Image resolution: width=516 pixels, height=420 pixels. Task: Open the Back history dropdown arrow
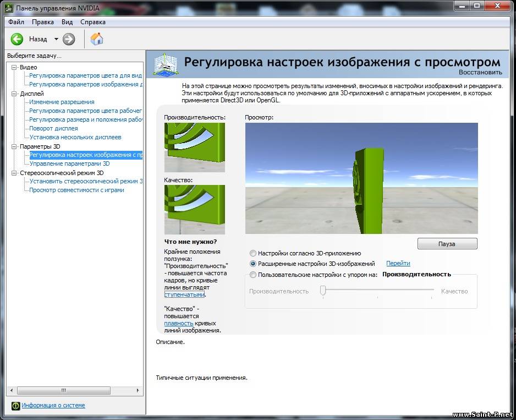click(56, 39)
